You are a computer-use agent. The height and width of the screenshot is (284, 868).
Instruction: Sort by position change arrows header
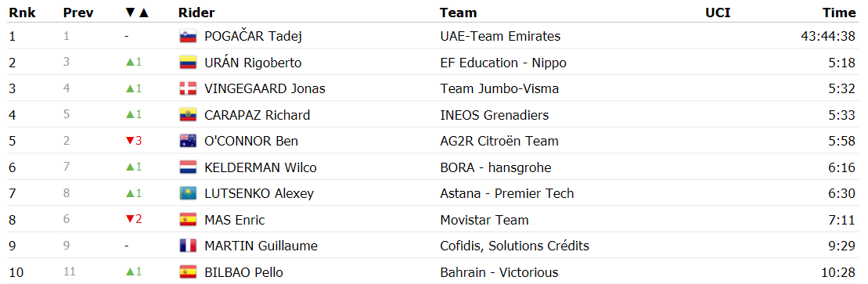(138, 13)
